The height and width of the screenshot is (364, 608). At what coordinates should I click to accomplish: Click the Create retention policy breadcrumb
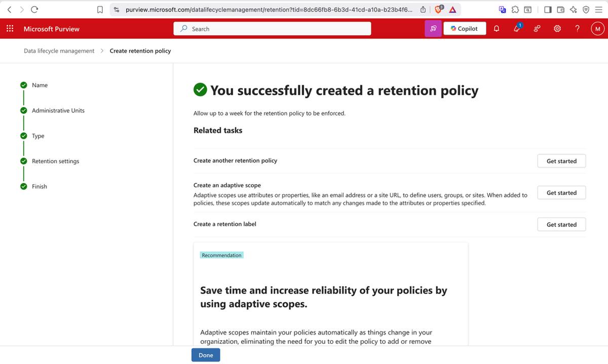(x=140, y=51)
